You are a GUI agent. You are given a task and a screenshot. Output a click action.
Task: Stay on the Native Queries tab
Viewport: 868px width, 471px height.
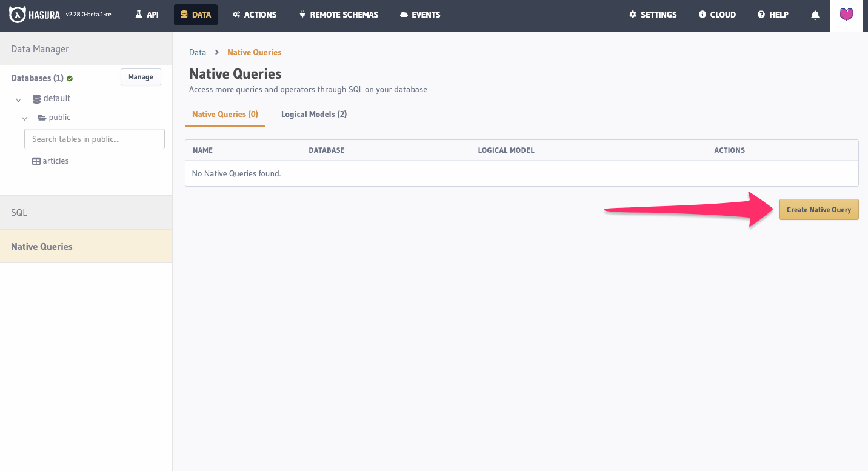point(225,114)
